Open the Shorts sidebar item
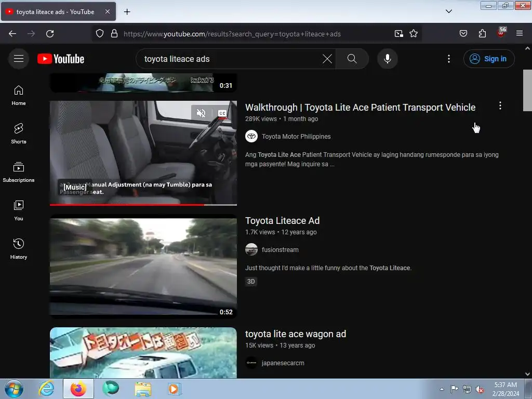The width and height of the screenshot is (532, 399). click(19, 134)
